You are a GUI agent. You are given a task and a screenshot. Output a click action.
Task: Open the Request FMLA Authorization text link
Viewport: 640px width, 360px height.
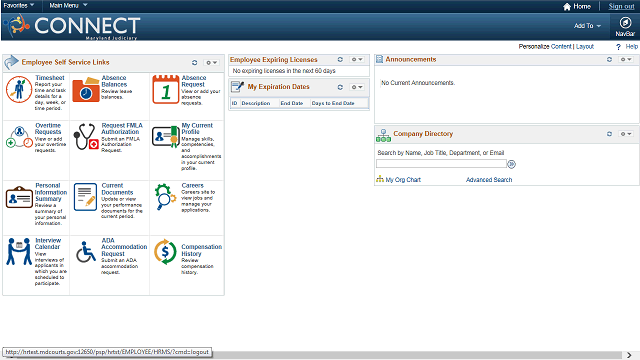122,129
